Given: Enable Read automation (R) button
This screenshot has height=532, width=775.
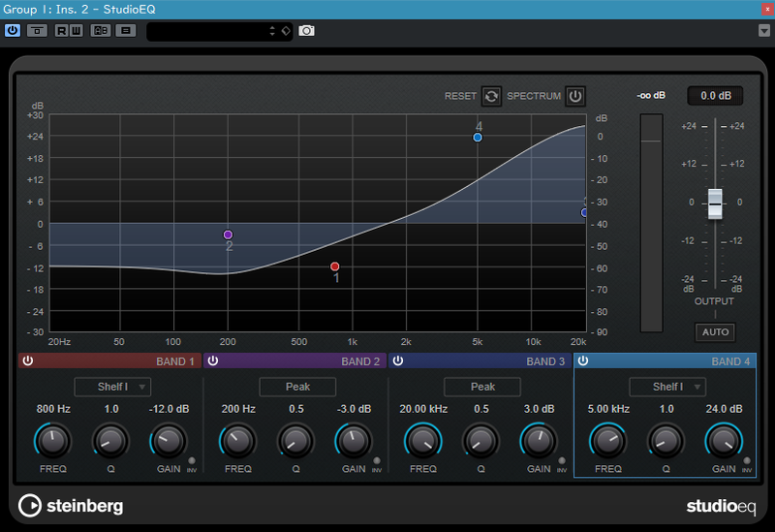Looking at the screenshot, I should (x=61, y=31).
